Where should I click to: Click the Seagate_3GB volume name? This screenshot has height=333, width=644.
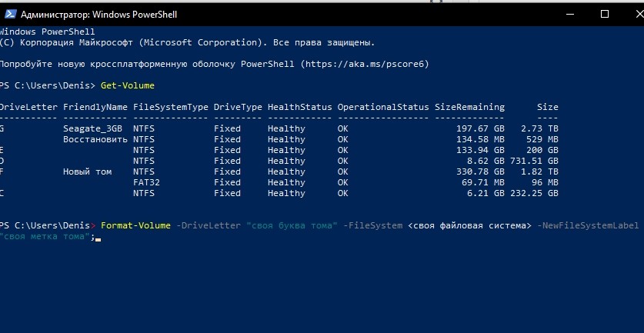tap(92, 128)
